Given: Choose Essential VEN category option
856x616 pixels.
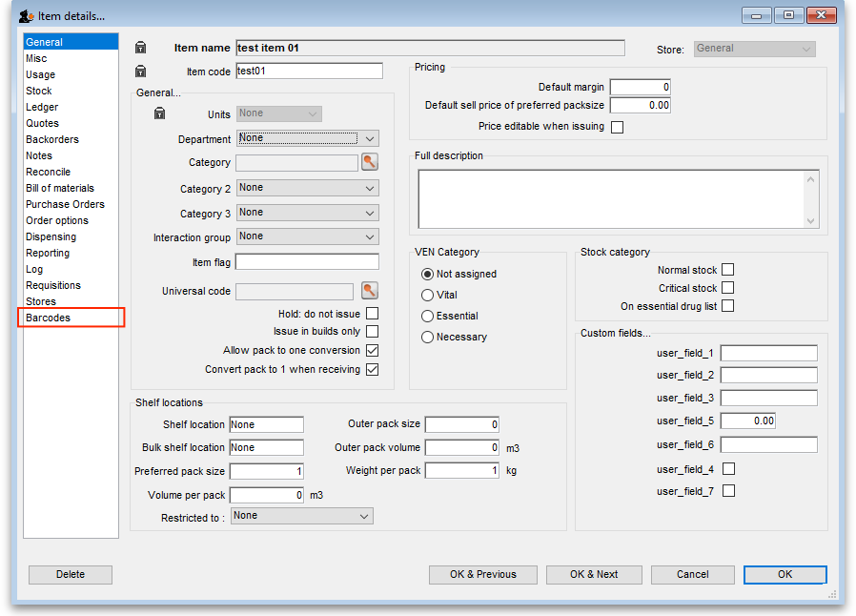Looking at the screenshot, I should [428, 317].
